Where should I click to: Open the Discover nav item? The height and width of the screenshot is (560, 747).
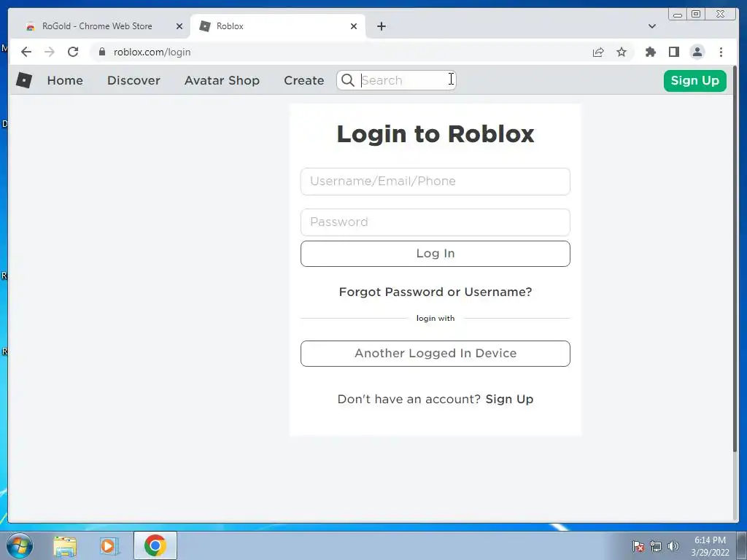click(133, 80)
